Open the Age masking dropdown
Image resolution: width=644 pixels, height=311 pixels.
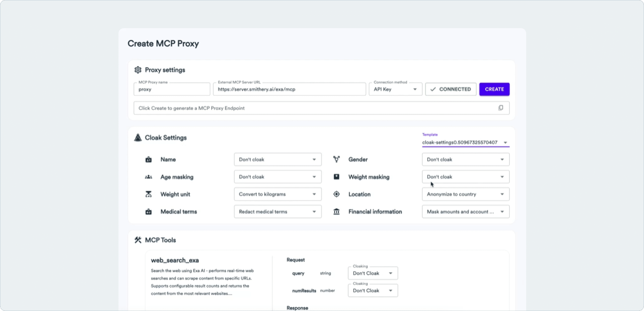tap(278, 177)
